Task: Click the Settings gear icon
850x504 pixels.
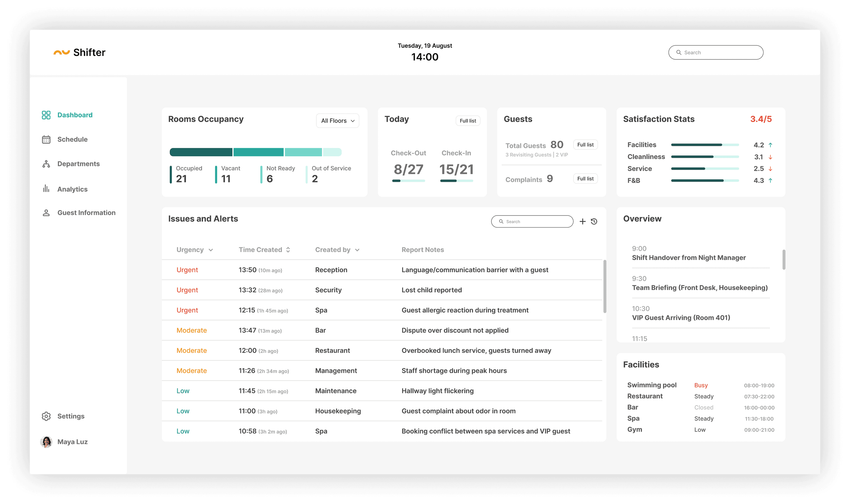Action: (46, 416)
